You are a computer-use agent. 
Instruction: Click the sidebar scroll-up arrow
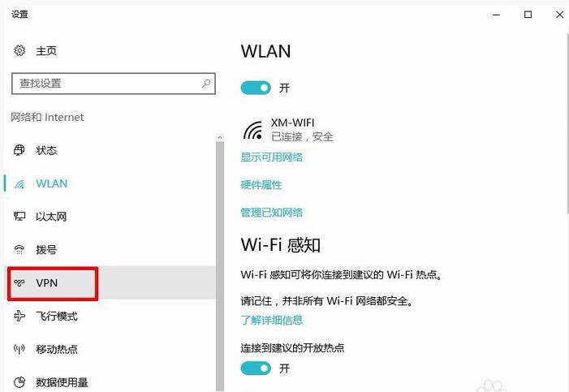219,137
